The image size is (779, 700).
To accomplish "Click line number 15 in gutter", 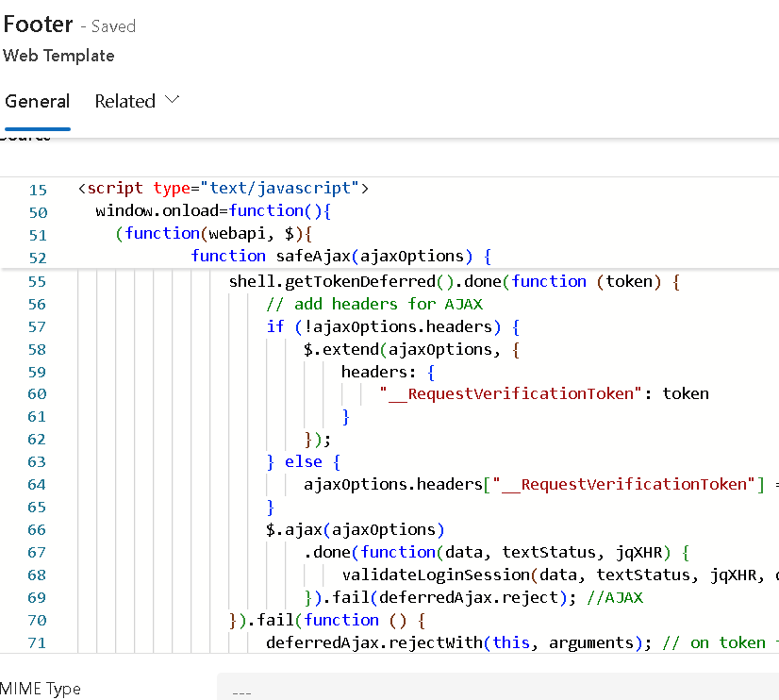I will [x=38, y=190].
